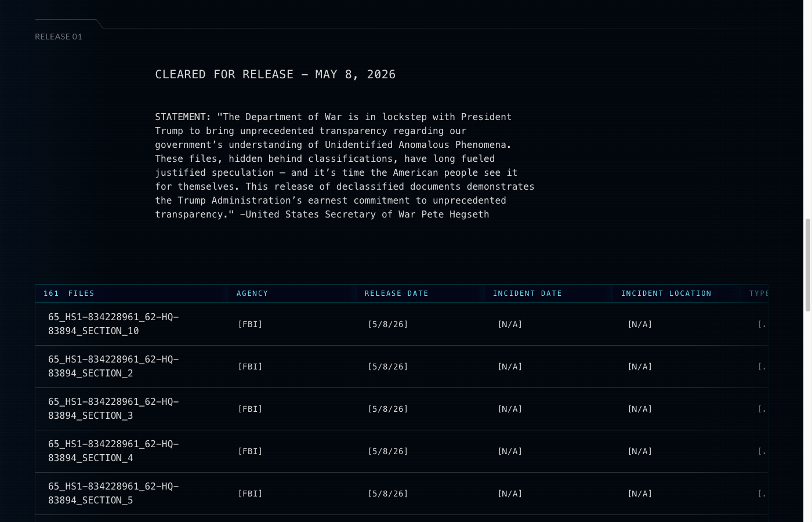
Task: Click the RELEASE 01 section label
Action: (59, 37)
